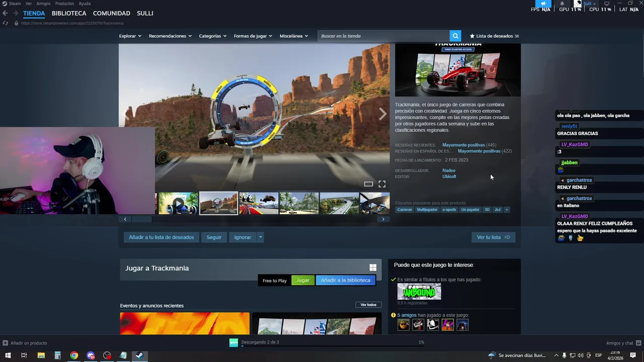This screenshot has width=644, height=362.
Task: Click the Carreras tag
Action: (x=405, y=210)
